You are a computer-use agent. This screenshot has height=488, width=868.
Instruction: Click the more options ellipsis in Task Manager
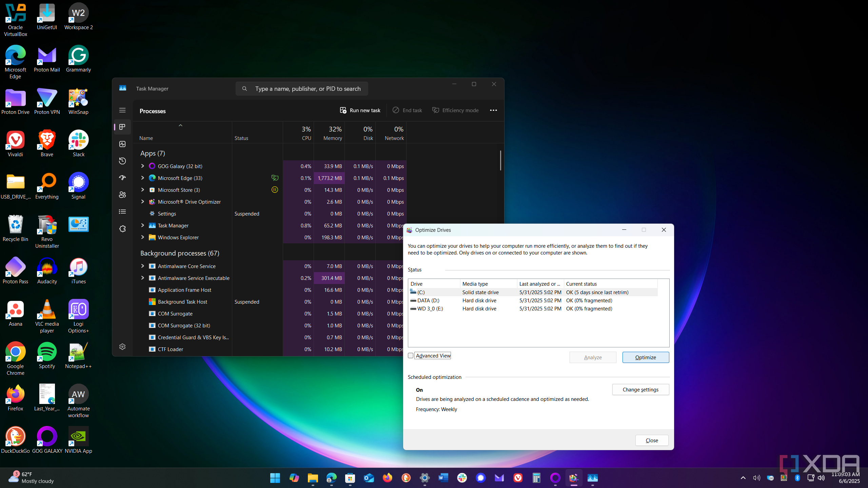(493, 110)
